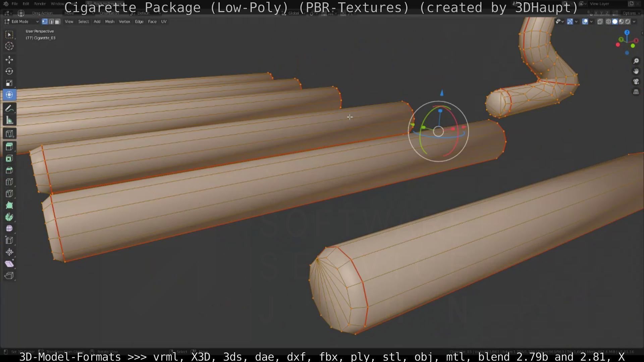The height and width of the screenshot is (362, 644).
Task: Open the overlays options dropdown arrow
Action: coord(591,21)
